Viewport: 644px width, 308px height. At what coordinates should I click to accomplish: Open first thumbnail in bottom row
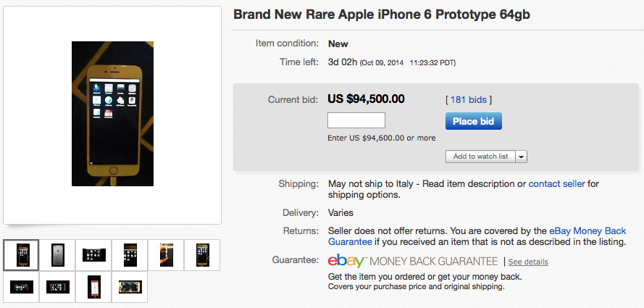tap(22, 287)
